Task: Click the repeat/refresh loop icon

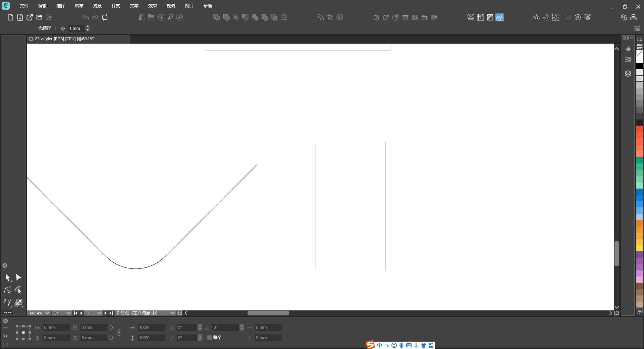Action: [x=105, y=17]
